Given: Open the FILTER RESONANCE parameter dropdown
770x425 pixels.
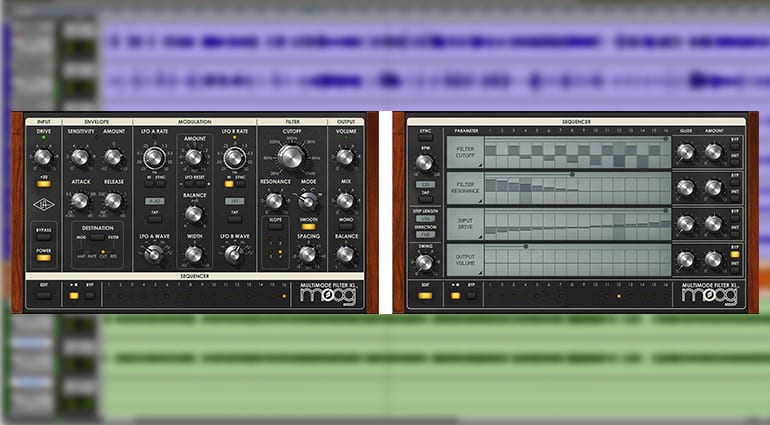Looking at the screenshot, I should pyautogui.click(x=465, y=188).
